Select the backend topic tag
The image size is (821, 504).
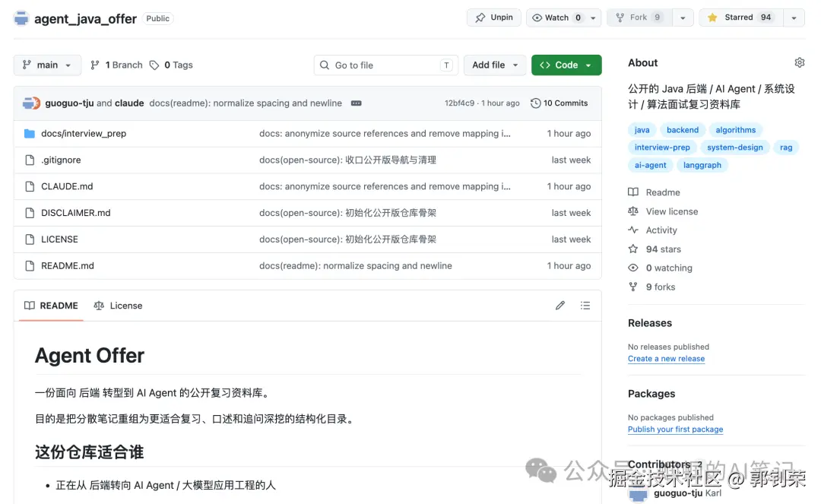[x=682, y=130]
